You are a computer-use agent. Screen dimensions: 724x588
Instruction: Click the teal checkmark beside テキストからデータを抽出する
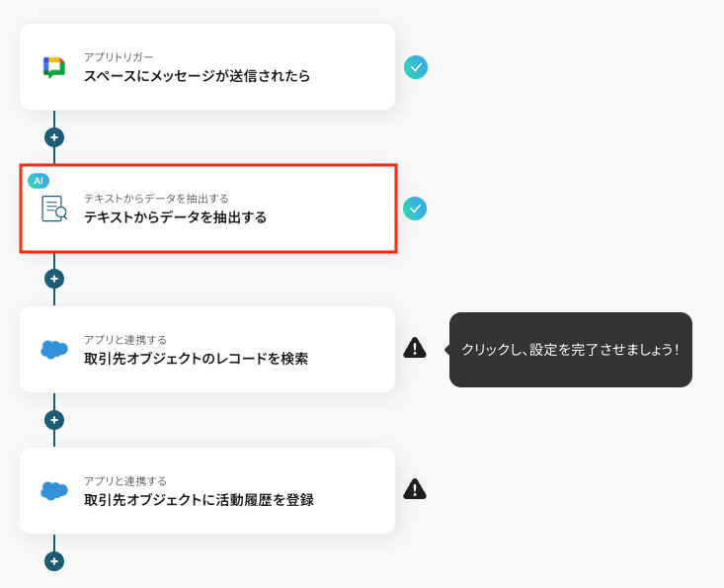coord(415,209)
